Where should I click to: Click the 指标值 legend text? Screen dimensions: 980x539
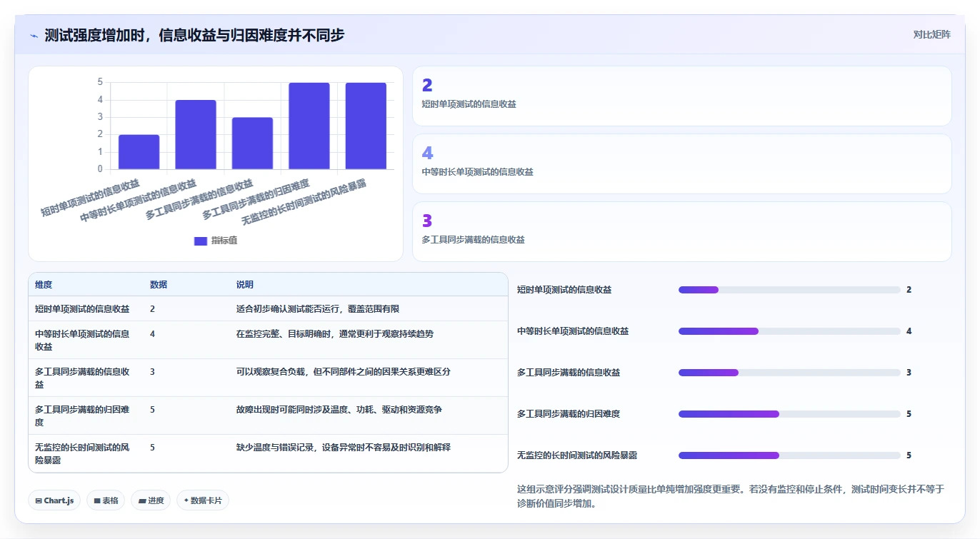224,241
